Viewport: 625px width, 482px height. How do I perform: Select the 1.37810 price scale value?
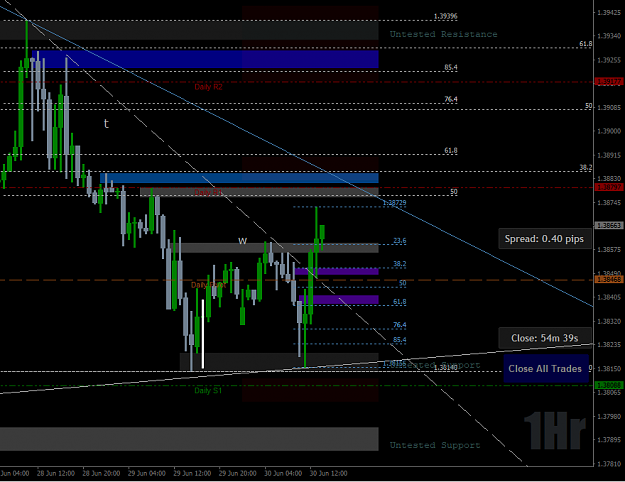point(609,464)
